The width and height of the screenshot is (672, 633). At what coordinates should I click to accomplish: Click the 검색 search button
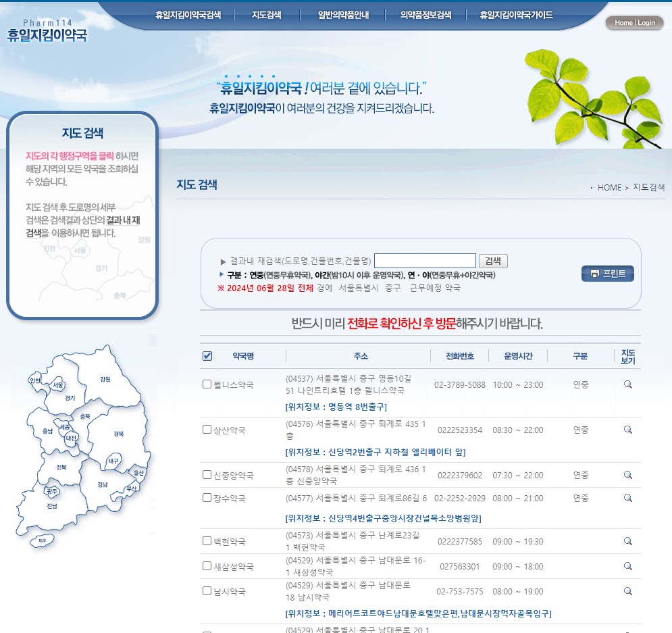pyautogui.click(x=492, y=261)
